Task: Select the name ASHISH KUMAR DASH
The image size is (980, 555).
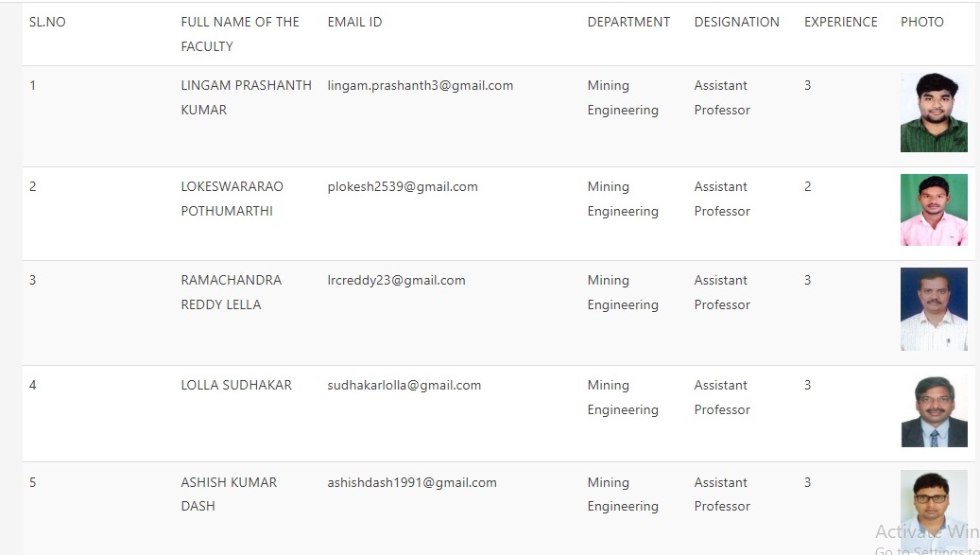Action: click(x=229, y=494)
